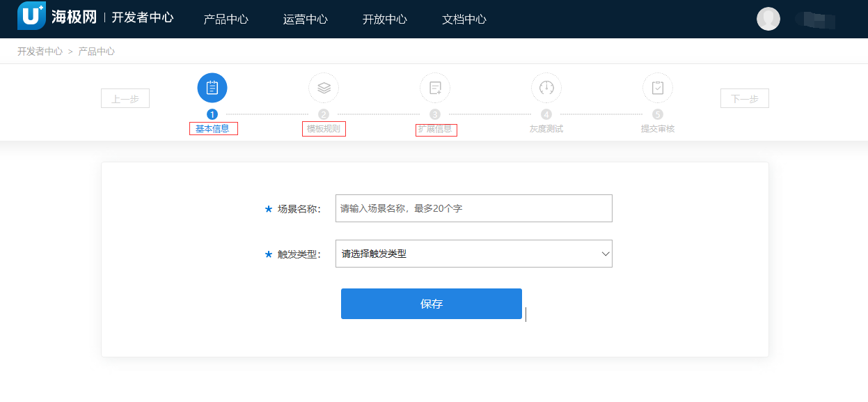This screenshot has width=868, height=402.
Task: Click the 灰度测试 gauge step icon
Action: tap(546, 88)
